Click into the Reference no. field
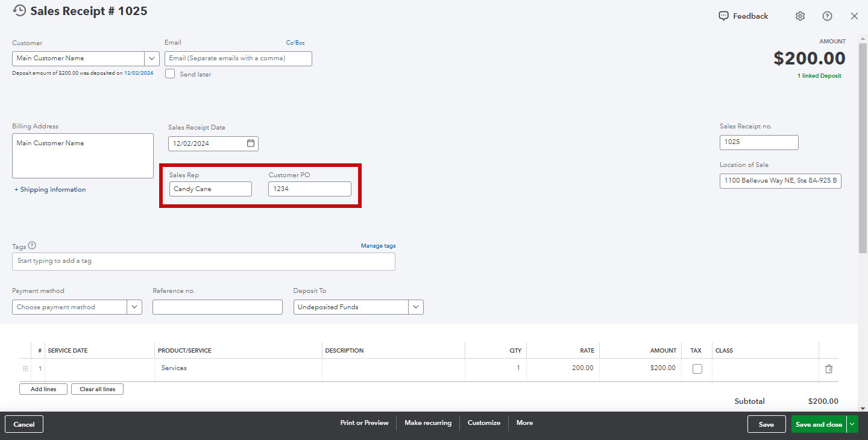This screenshot has height=440, width=868. (x=218, y=307)
